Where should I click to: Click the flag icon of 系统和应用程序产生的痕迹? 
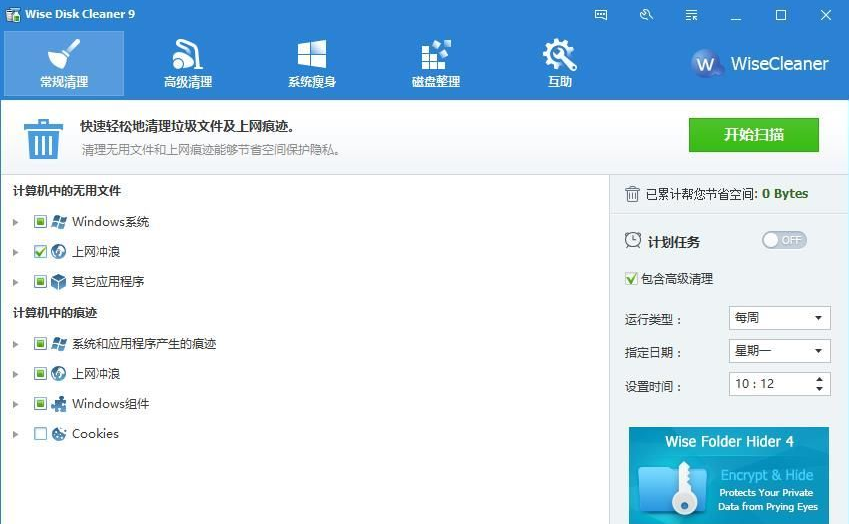pyautogui.click(x=58, y=344)
